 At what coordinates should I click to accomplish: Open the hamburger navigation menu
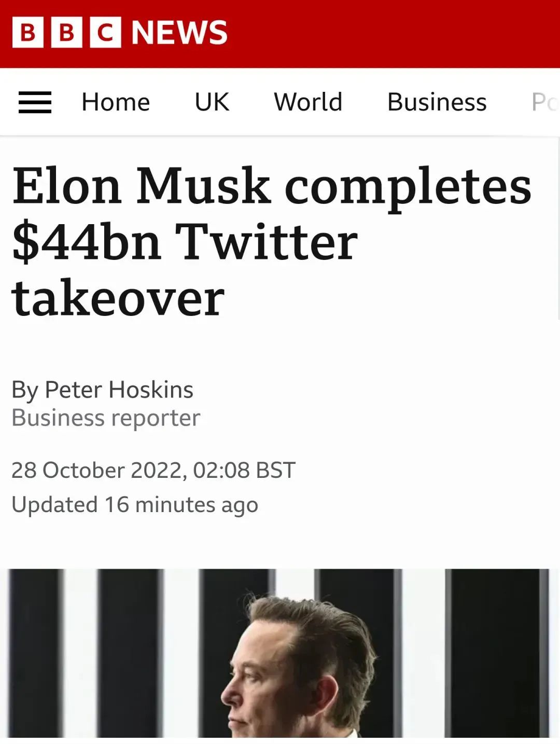(x=35, y=102)
